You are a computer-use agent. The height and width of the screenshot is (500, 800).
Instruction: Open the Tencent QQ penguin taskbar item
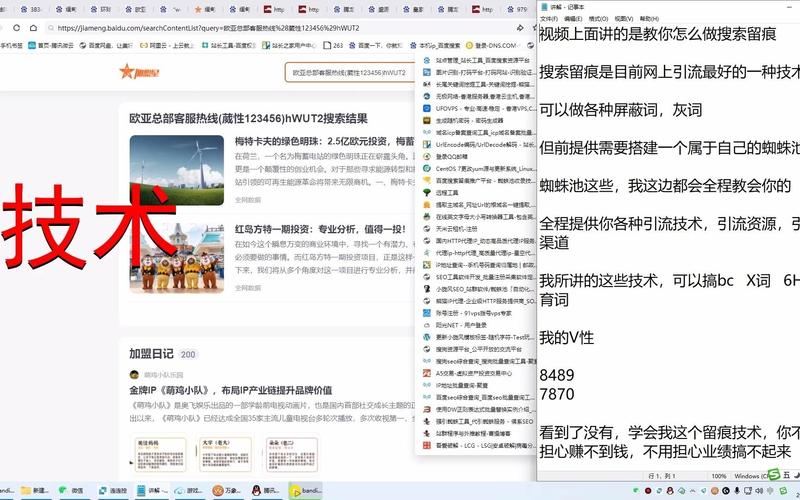tap(264, 491)
